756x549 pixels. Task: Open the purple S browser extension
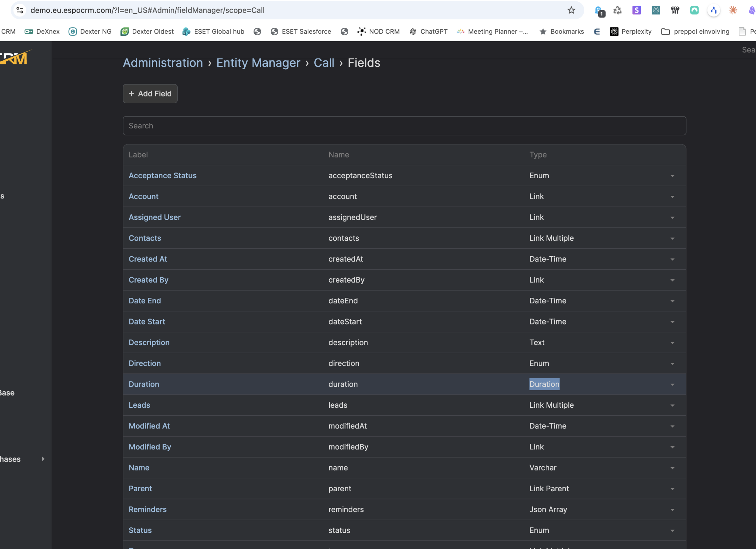[636, 10]
